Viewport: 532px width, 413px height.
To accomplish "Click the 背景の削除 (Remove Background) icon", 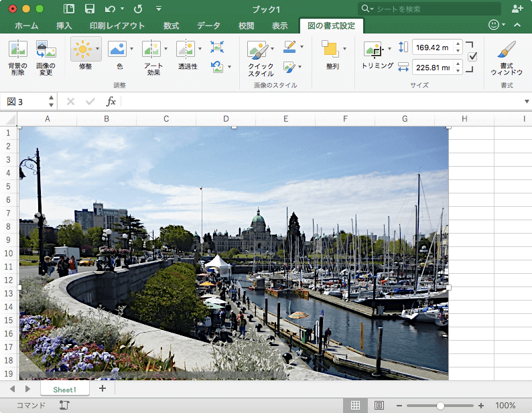I will tap(17, 50).
